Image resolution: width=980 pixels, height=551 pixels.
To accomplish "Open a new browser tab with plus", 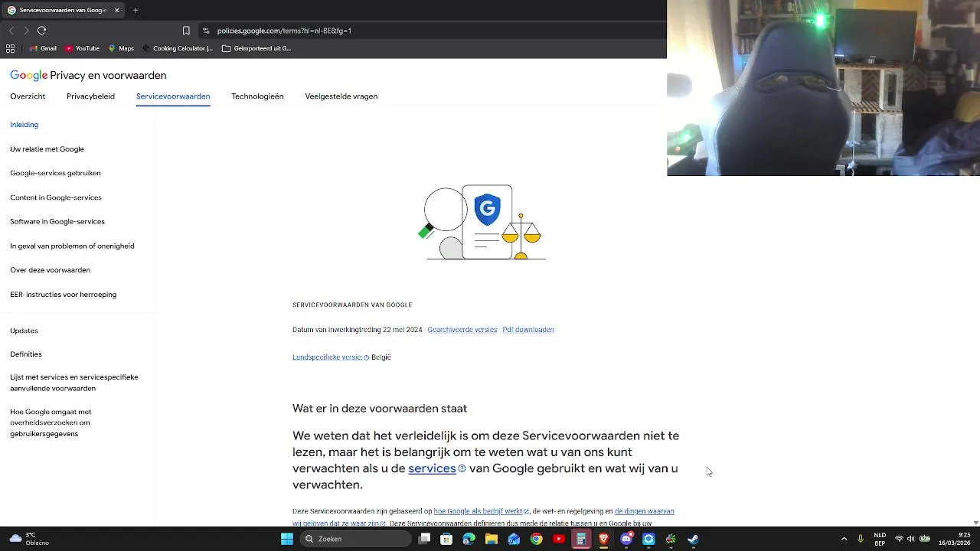I will [136, 10].
